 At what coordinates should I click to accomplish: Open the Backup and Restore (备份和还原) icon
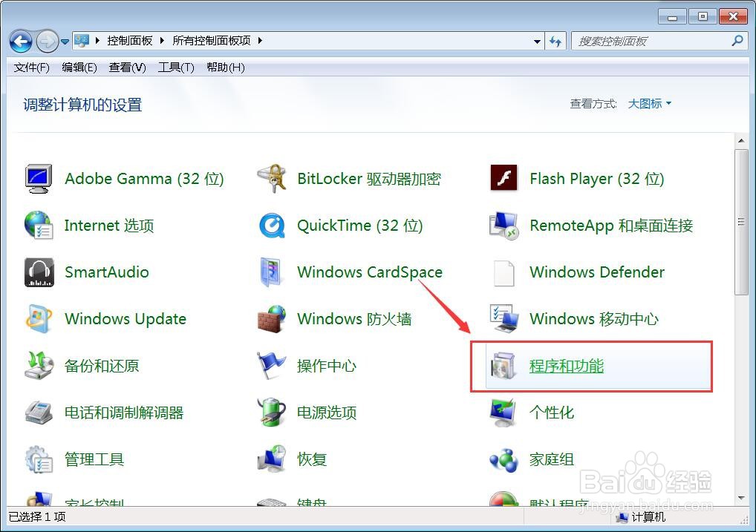[39, 366]
